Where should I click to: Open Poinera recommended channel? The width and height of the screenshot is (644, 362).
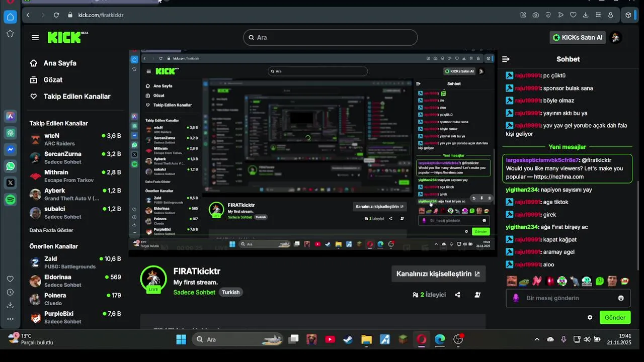[x=75, y=299]
